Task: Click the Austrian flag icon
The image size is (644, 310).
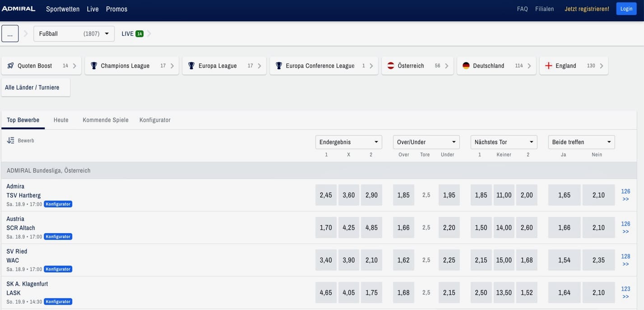Action: point(391,66)
